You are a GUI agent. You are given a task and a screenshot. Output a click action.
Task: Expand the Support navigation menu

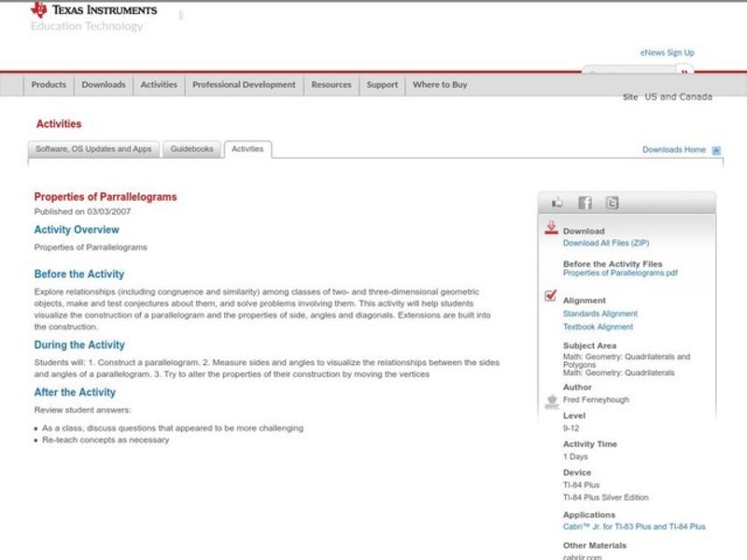pyautogui.click(x=382, y=85)
